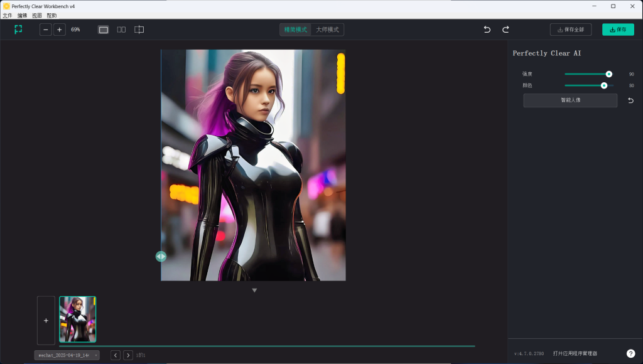Screen dimensions: 643x364
Task: Reset the preset with the revert arrow
Action: [630, 100]
